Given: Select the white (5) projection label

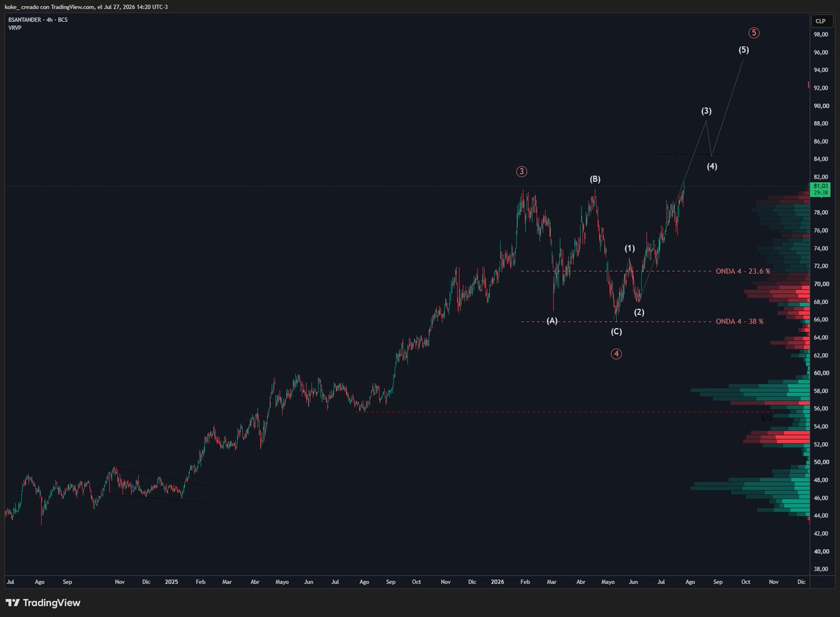Looking at the screenshot, I should click(743, 50).
